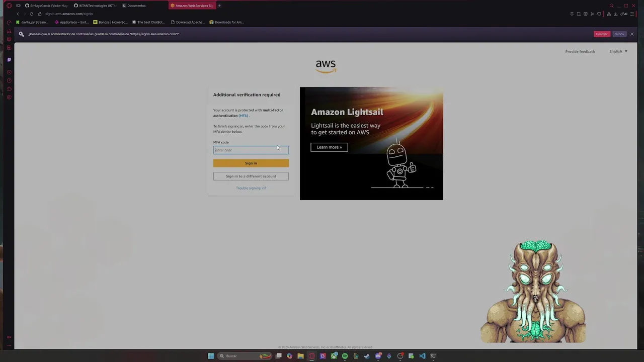Click the MFA code input field
The image size is (644, 362).
[251, 150]
